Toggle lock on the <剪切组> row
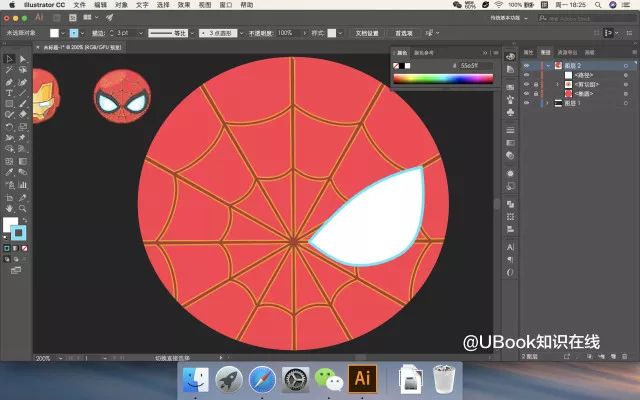640x400 pixels. pyautogui.click(x=536, y=84)
